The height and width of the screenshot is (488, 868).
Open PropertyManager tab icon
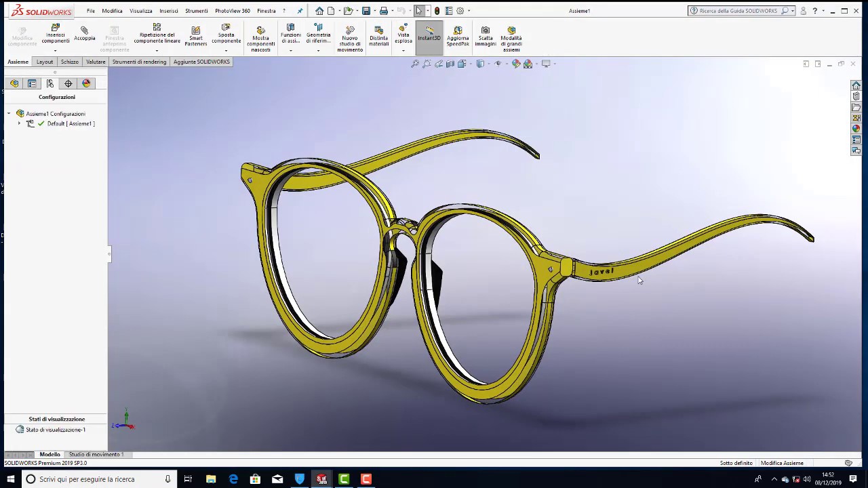point(32,83)
